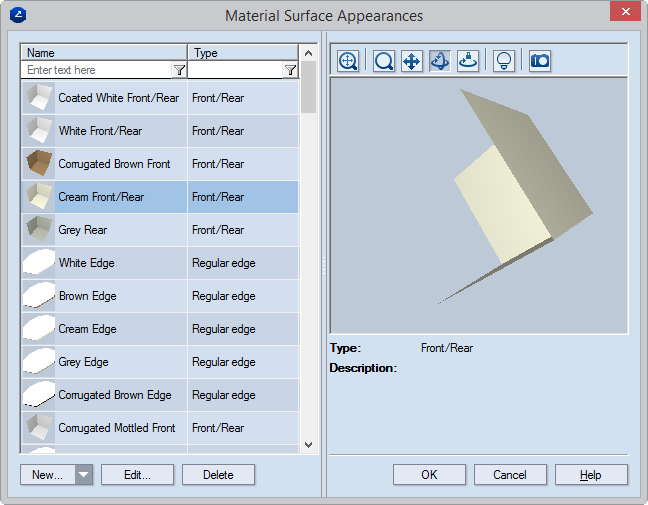648x505 pixels.
Task: Select the Brown Edge name
Action: tap(88, 296)
